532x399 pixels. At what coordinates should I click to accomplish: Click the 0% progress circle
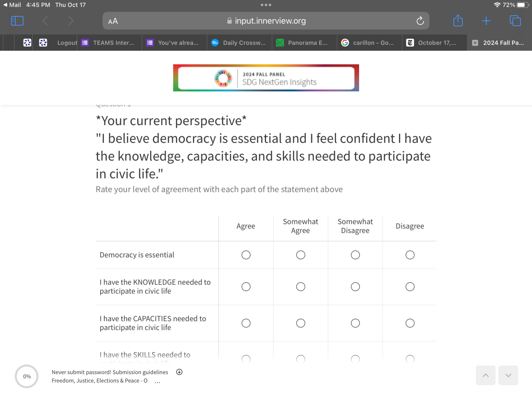coord(27,377)
